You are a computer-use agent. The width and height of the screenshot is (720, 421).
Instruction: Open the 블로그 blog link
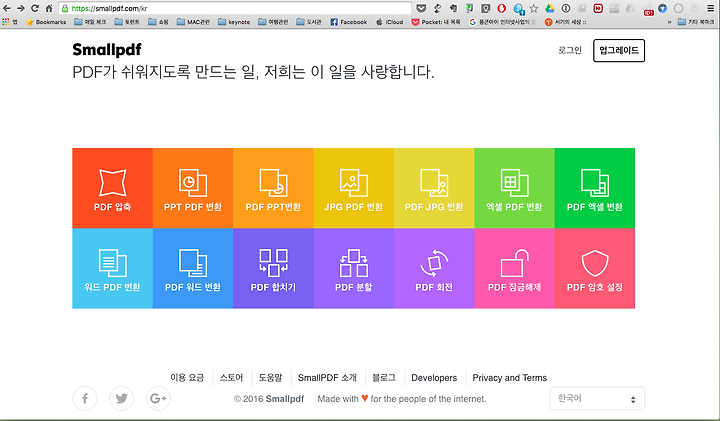tap(384, 378)
